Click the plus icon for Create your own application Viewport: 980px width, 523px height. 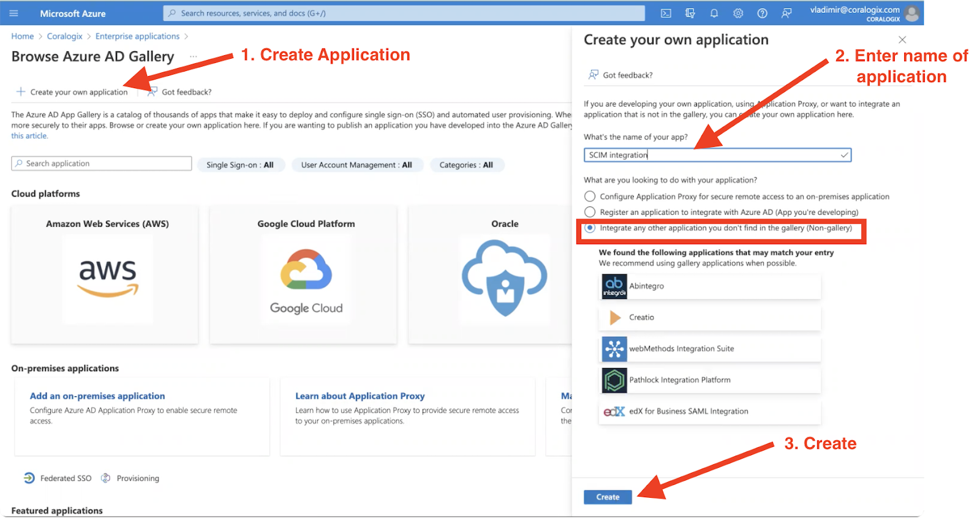(20, 92)
